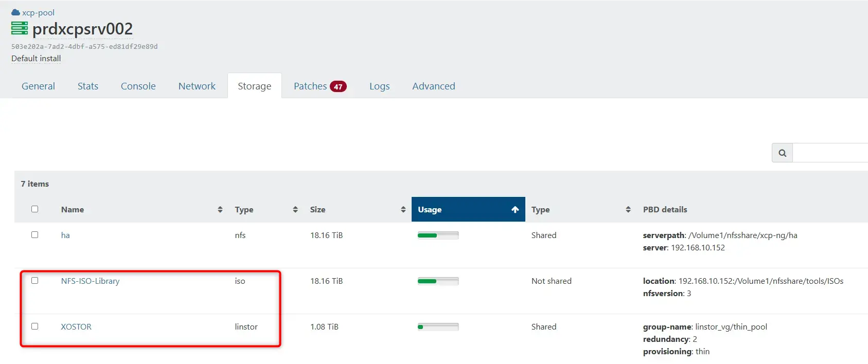Image resolution: width=868 pixels, height=364 pixels.
Task: Click the nfs type cell for ha
Action: click(x=240, y=235)
